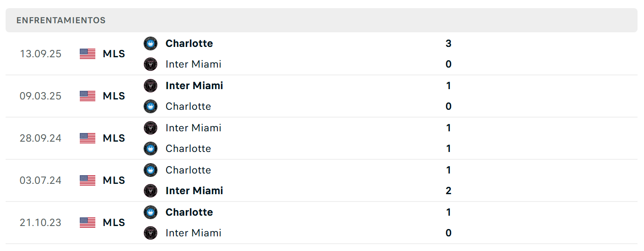Open bold Inter Miami name 09.03.25 match
This screenshot has width=644, height=251.
pyautogui.click(x=195, y=86)
